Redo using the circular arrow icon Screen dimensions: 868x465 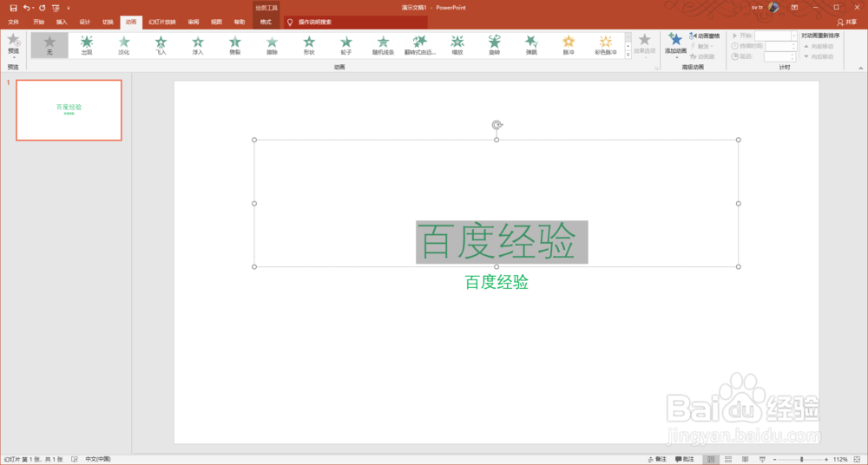[42, 8]
